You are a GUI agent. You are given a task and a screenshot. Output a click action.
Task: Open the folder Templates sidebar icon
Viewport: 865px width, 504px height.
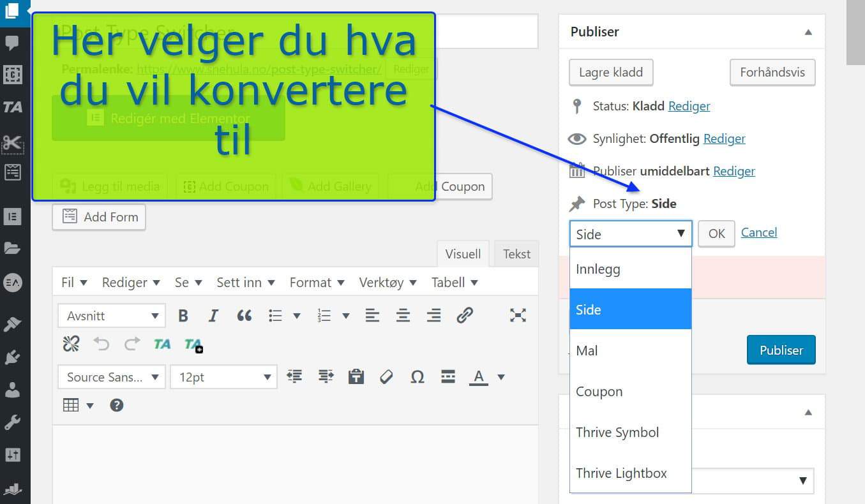(x=12, y=248)
